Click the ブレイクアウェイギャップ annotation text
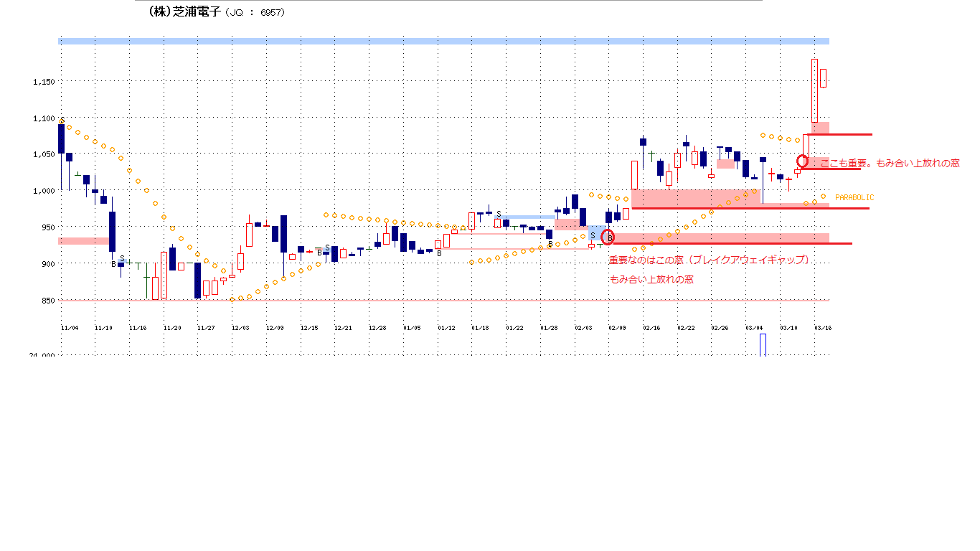The image size is (980, 551). coord(708,260)
